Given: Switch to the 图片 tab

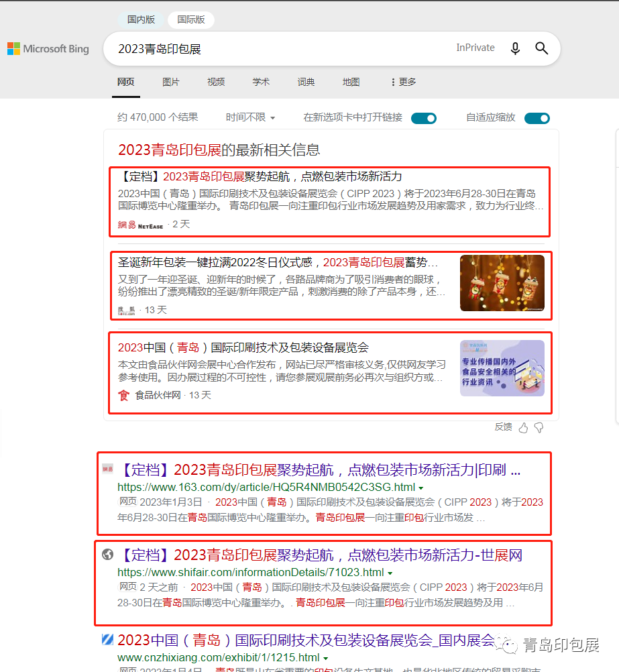Looking at the screenshot, I should click(171, 82).
